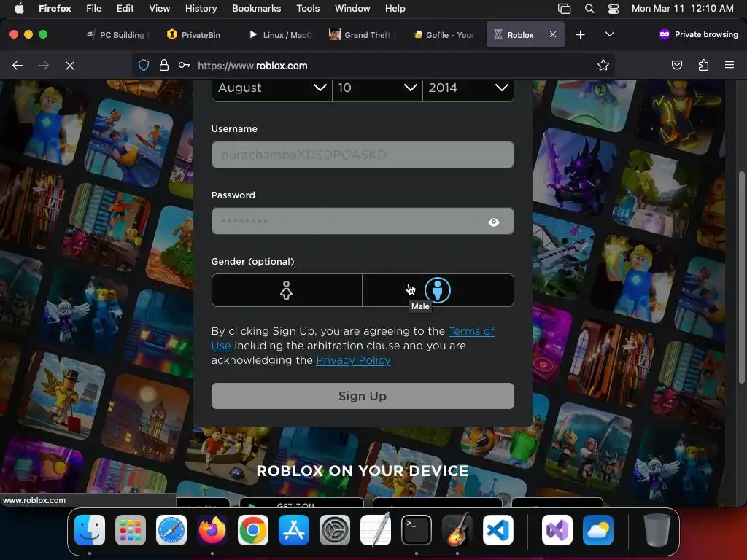Open the Edit menu
Screen dimensions: 747x560
point(125,8)
